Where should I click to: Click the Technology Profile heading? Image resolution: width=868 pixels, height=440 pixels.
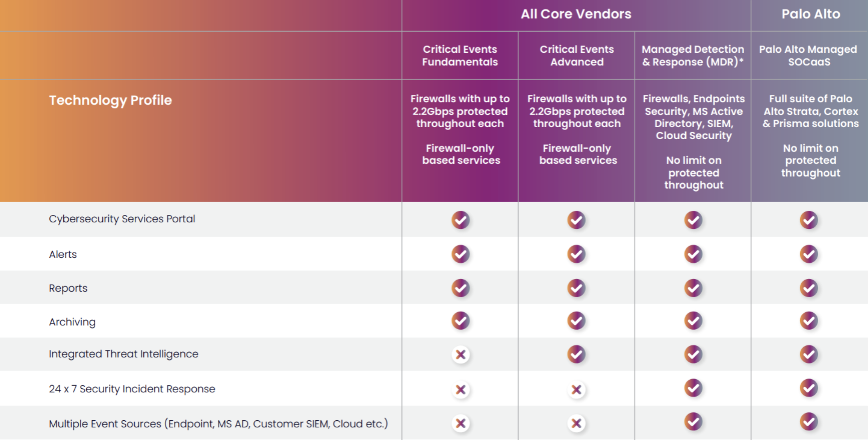pyautogui.click(x=110, y=100)
